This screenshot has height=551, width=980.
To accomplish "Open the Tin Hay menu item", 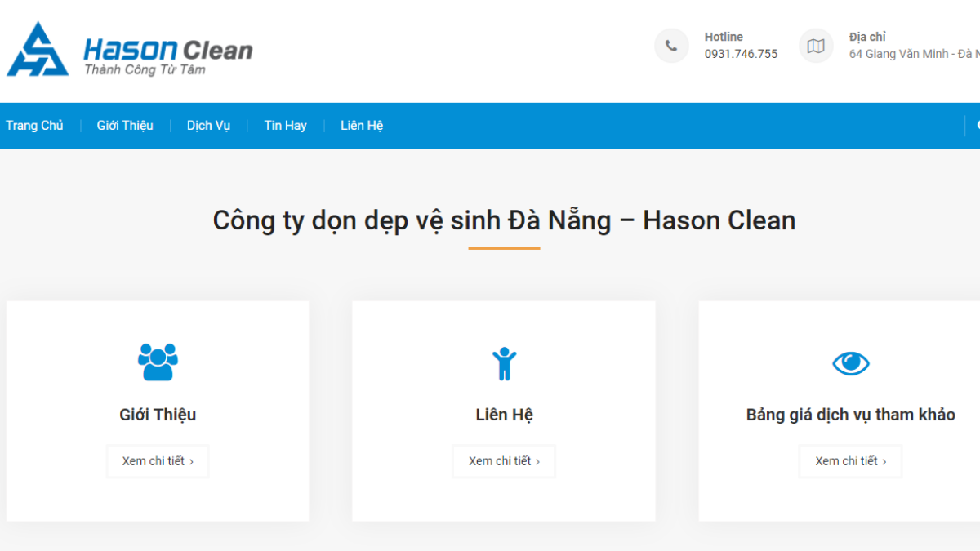I will (285, 126).
